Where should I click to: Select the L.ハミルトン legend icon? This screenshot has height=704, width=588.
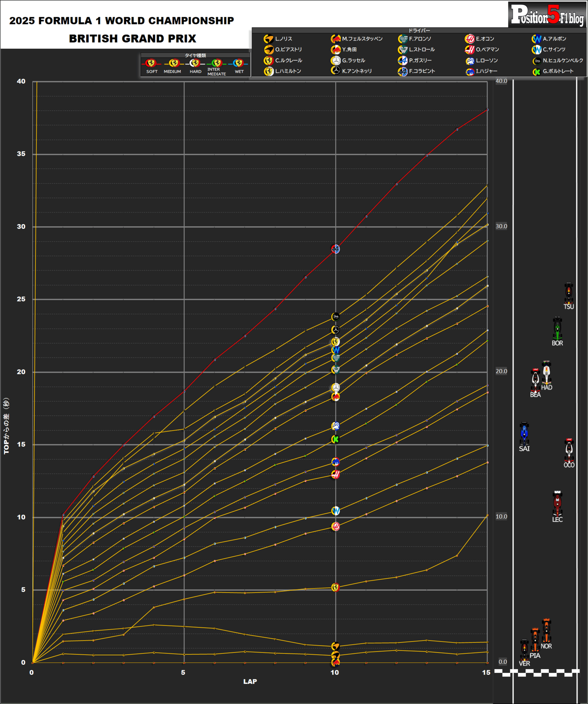(x=268, y=71)
